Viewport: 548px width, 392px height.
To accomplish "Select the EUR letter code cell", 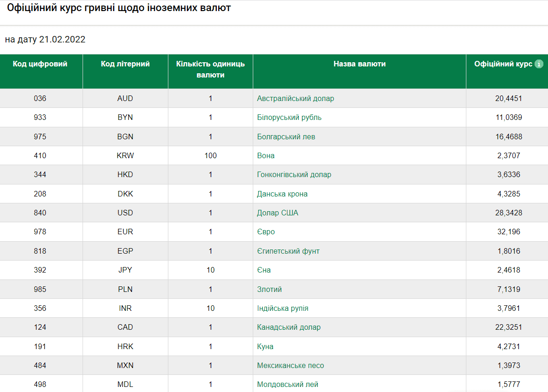I will [x=125, y=232].
